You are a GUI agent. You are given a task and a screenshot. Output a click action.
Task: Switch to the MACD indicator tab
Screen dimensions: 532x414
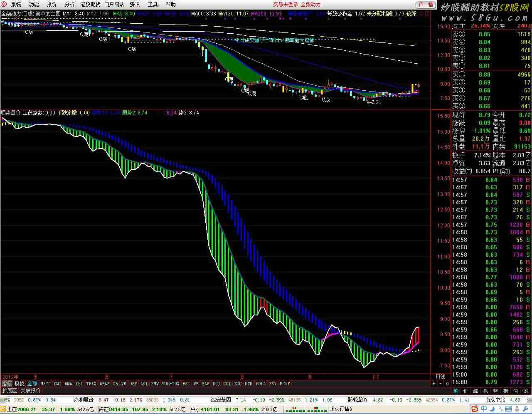[x=45, y=384]
